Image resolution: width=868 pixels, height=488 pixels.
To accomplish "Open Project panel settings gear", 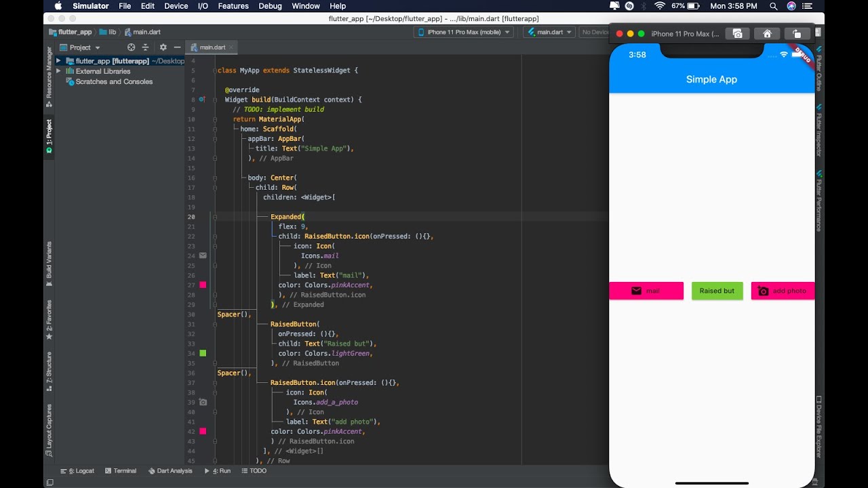I will pyautogui.click(x=163, y=47).
